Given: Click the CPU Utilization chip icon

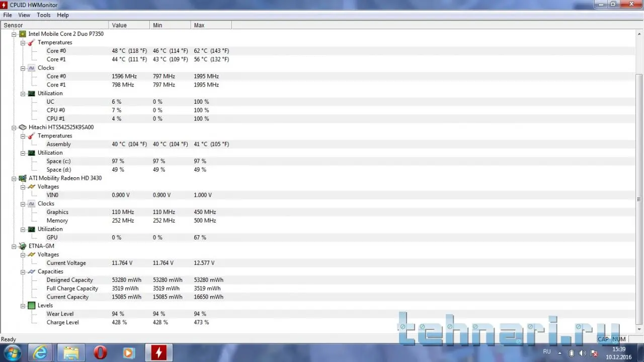Looking at the screenshot, I should coord(32,93).
